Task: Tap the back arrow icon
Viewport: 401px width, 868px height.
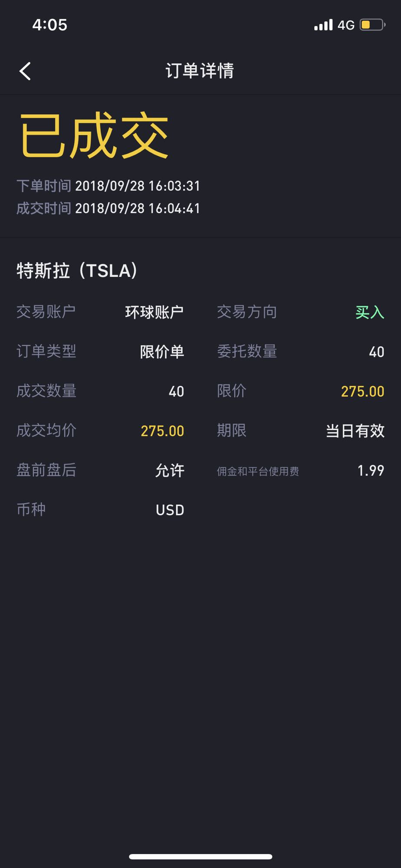Action: pyautogui.click(x=26, y=71)
